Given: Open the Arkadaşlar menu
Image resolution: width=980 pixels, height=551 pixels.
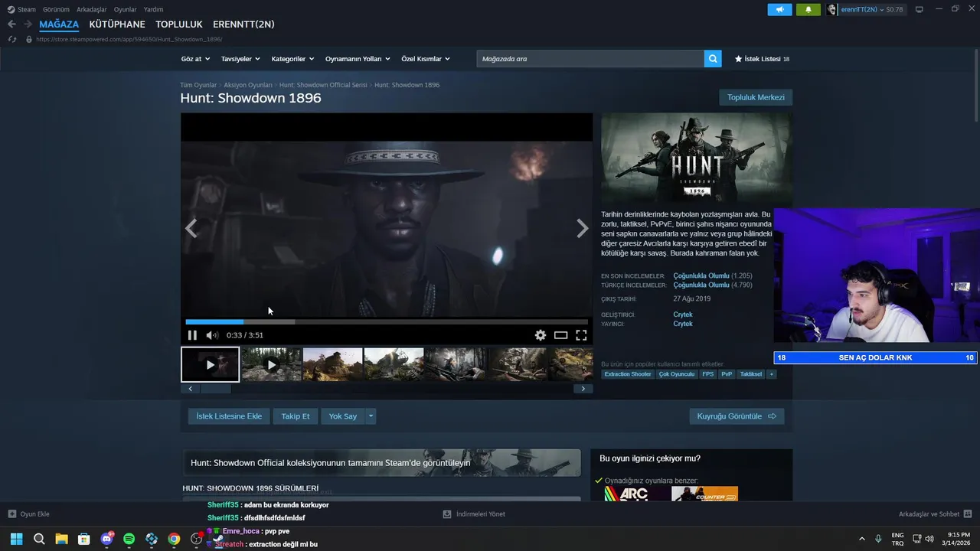Looking at the screenshot, I should [x=92, y=9].
